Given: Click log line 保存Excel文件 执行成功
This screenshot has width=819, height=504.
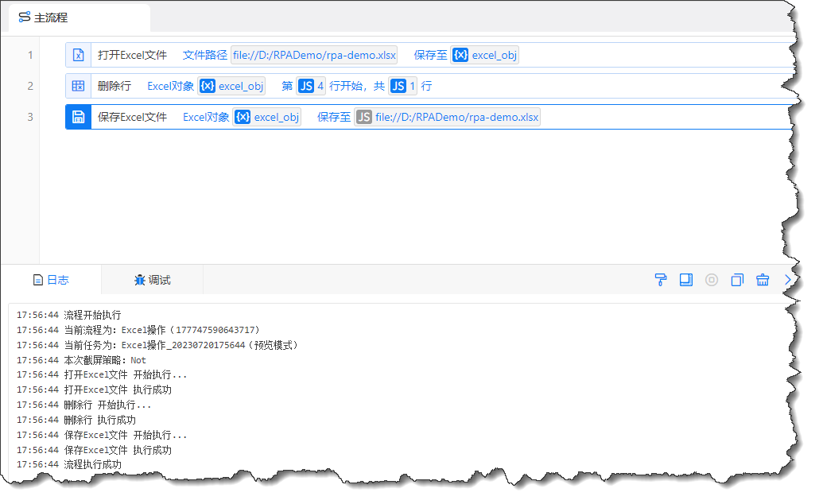Looking at the screenshot, I should pos(94,450).
